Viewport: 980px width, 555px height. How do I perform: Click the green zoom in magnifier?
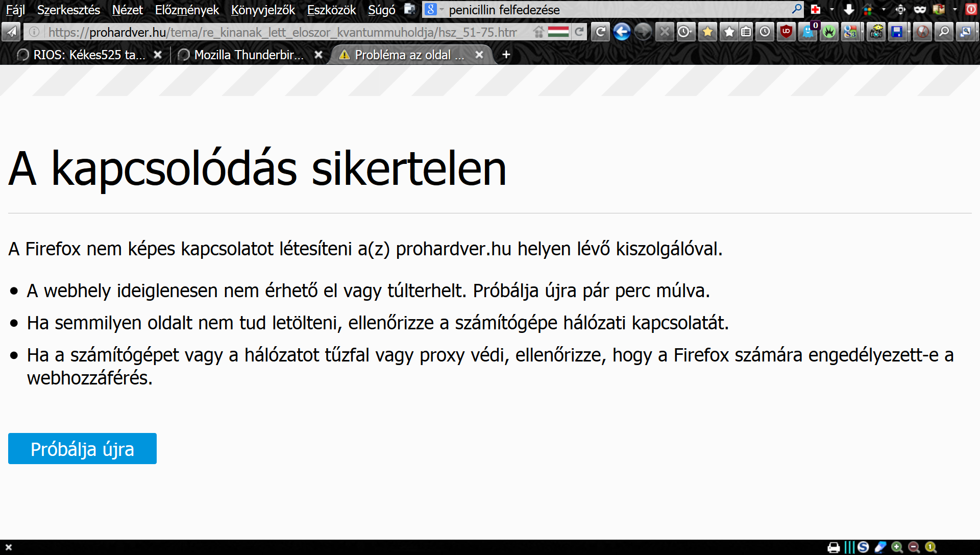(x=897, y=547)
